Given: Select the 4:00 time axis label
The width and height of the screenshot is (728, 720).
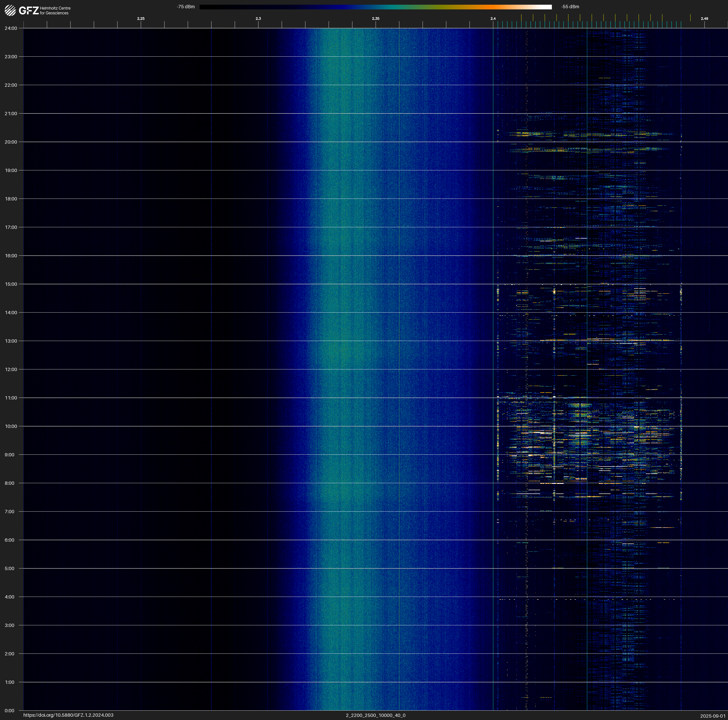Looking at the screenshot, I should click(x=10, y=597).
